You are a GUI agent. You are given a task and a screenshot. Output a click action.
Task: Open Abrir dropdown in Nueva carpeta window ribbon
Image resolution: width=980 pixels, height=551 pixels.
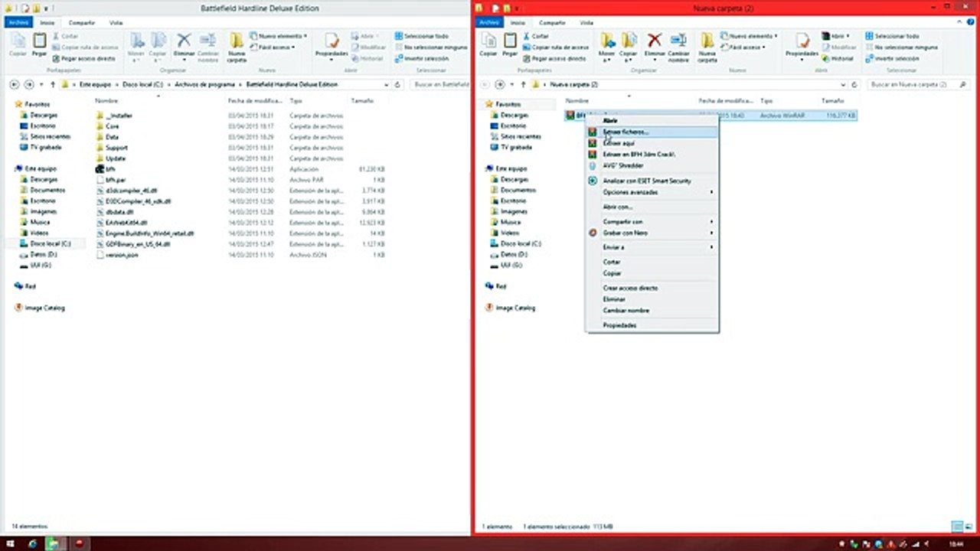(836, 36)
